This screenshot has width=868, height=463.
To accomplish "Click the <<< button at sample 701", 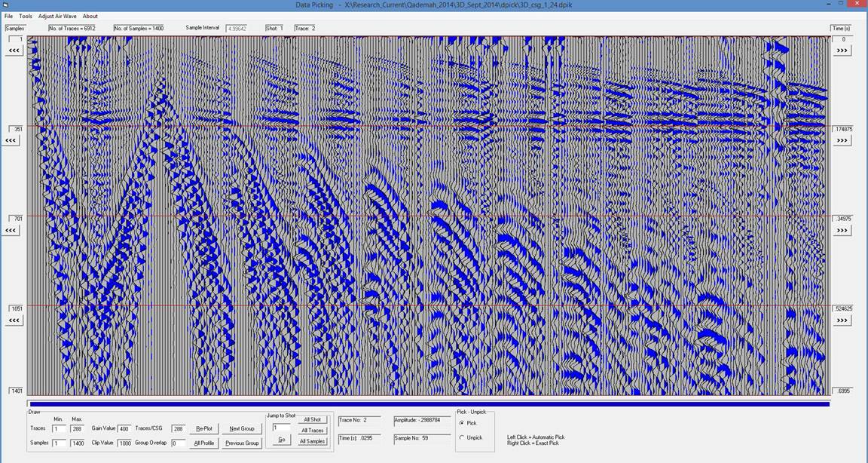I will click(12, 230).
